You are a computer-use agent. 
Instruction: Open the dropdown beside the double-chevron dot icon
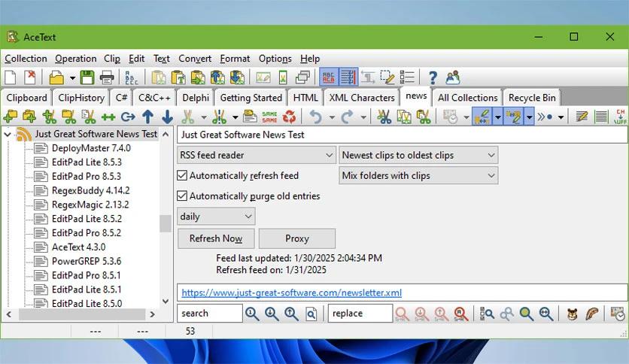(x=561, y=117)
